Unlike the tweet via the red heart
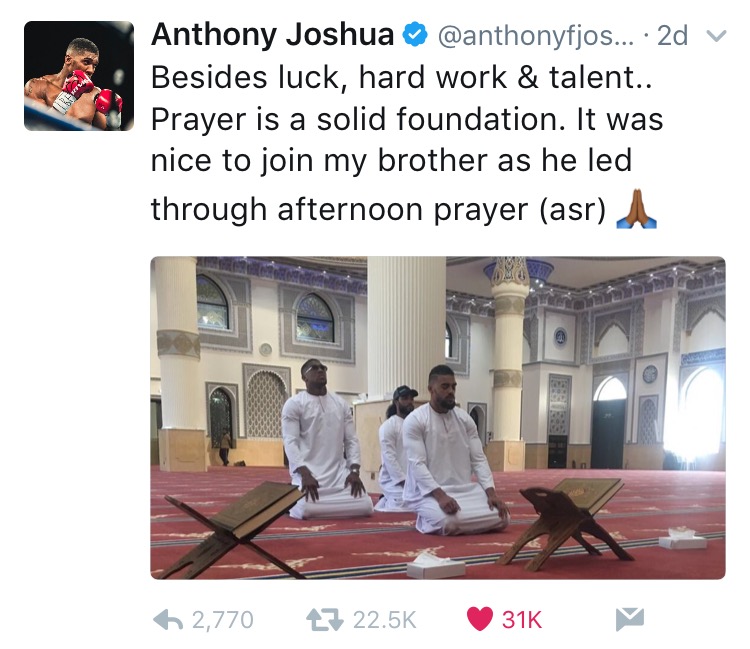The height and width of the screenshot is (649, 750). 480,619
